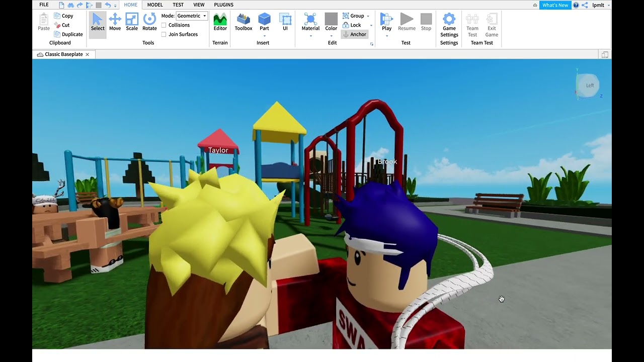
Task: Expand the Play dropdown arrow
Action: tap(386, 36)
